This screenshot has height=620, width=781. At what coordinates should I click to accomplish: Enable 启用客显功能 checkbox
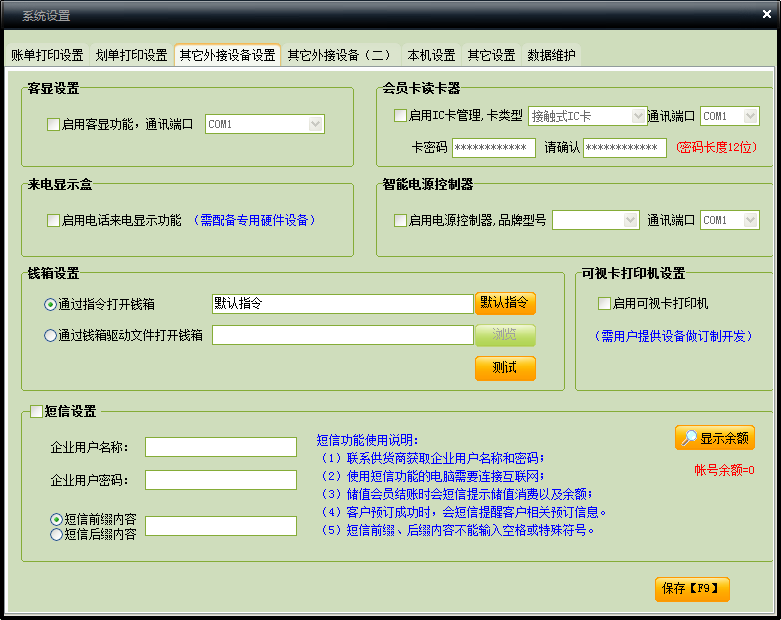pos(54,125)
